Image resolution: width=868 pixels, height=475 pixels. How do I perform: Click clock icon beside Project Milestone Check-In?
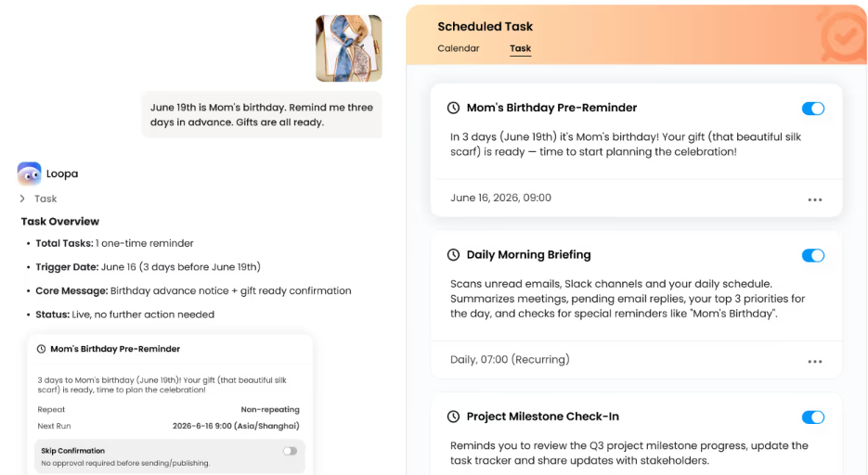click(453, 417)
